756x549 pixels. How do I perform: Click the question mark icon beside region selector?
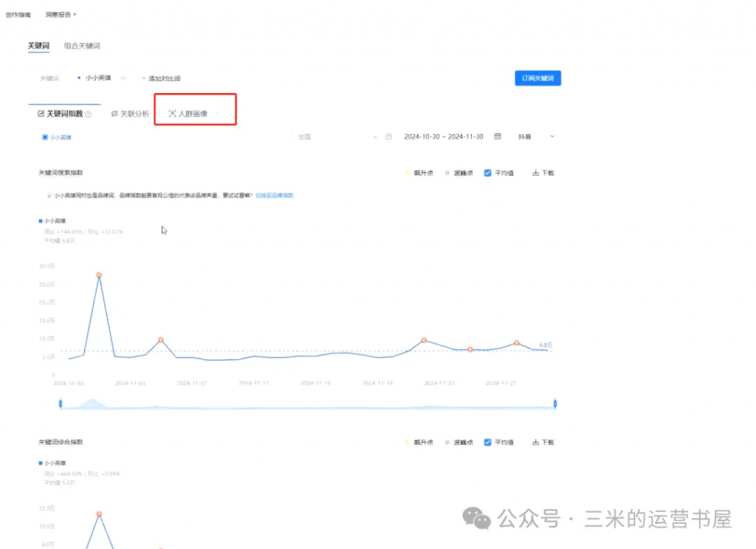388,137
